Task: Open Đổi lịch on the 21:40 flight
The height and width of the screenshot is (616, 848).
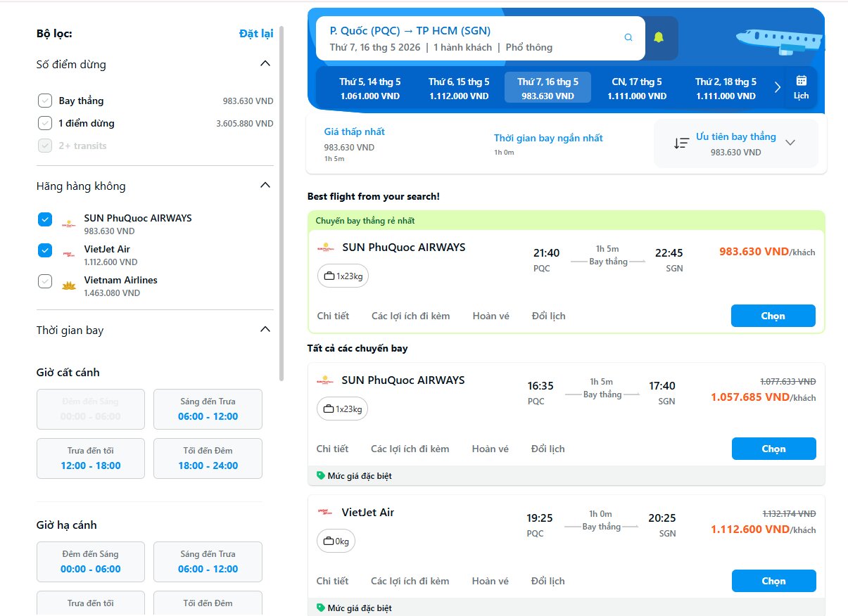Action: coord(548,316)
